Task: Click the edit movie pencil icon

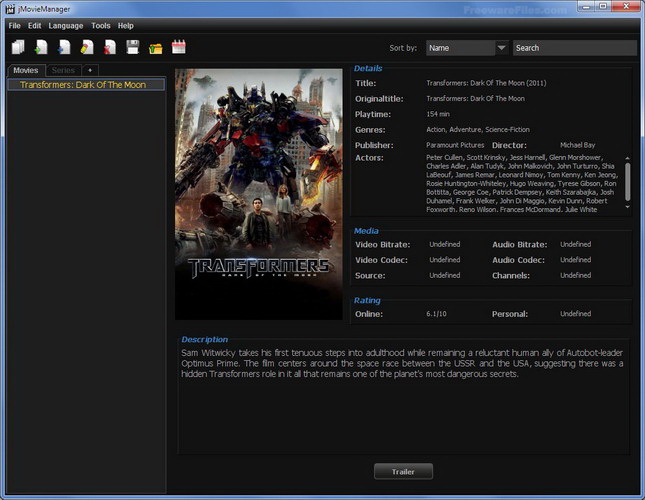Action: tap(86, 47)
